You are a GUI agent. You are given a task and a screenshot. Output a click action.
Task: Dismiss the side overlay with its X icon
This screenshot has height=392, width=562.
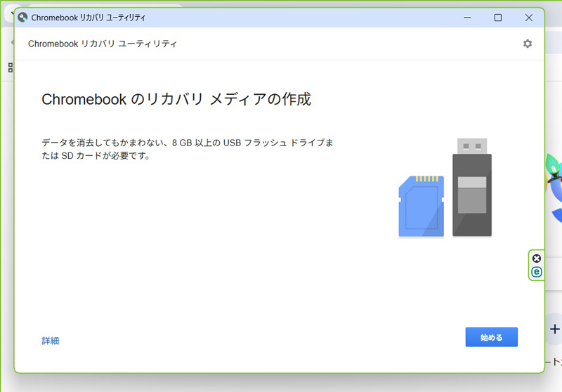537,258
